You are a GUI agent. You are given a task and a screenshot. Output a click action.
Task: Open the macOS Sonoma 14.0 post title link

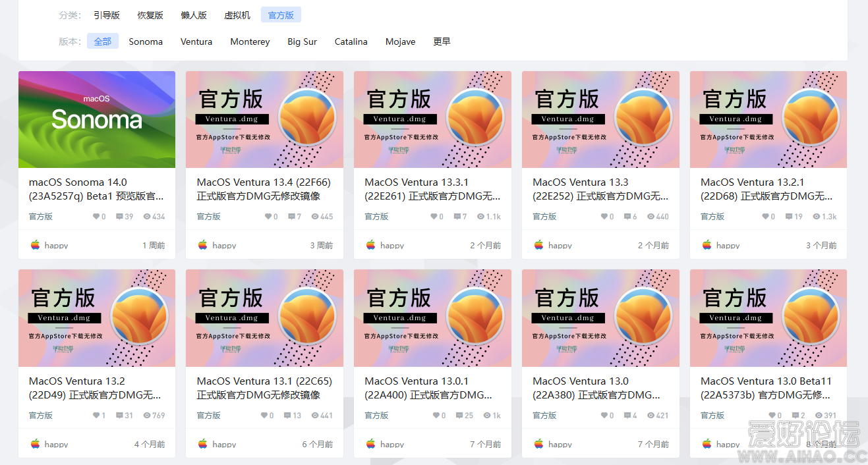pos(96,189)
